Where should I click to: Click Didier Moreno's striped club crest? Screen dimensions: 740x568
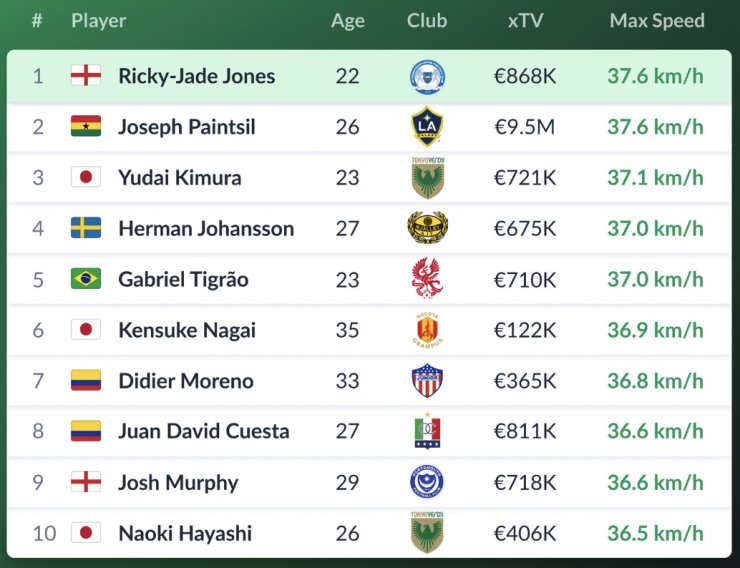coord(427,381)
